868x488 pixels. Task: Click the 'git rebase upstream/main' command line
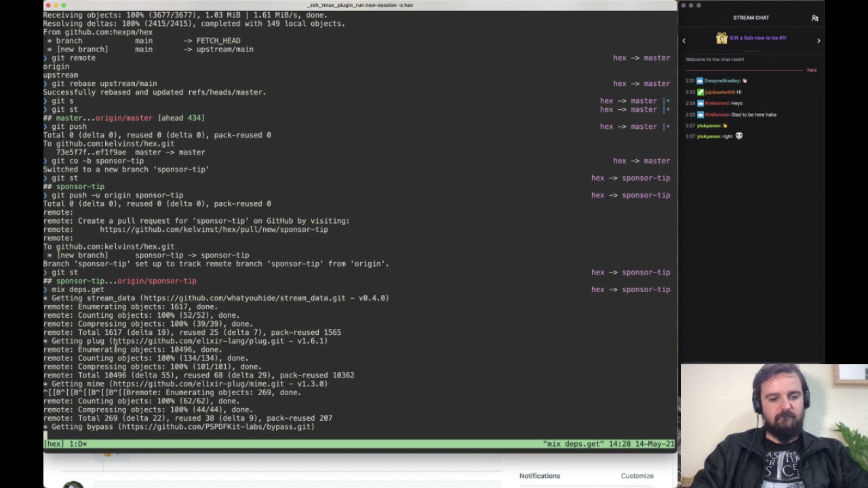(104, 84)
